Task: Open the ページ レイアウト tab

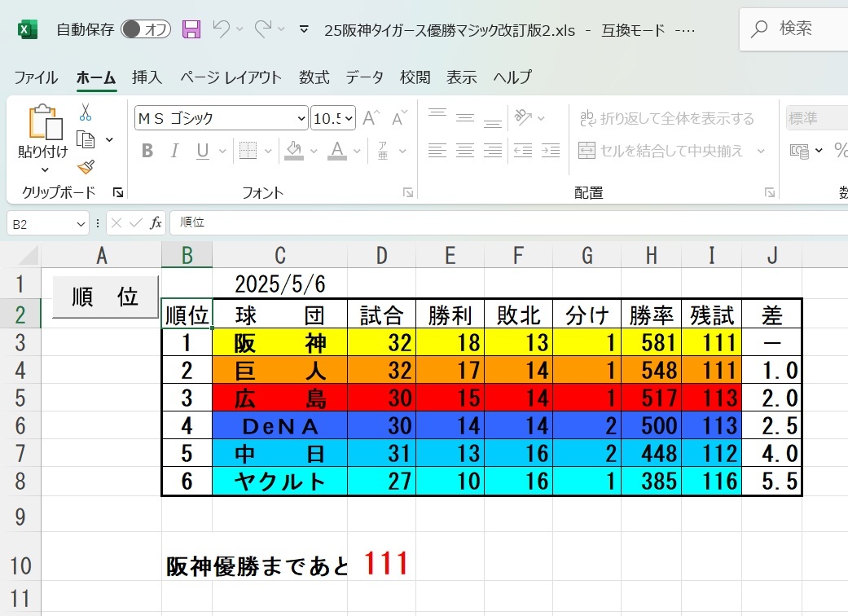Action: point(231,77)
